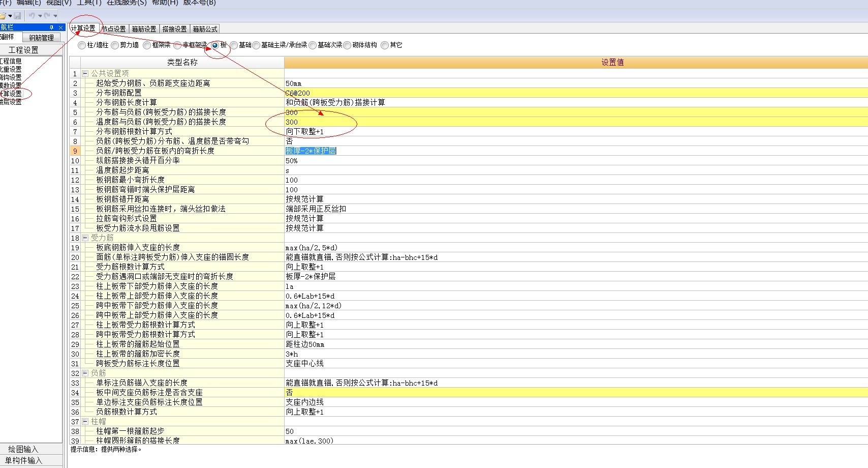Select the 基础次梁 radio button

coord(313,45)
